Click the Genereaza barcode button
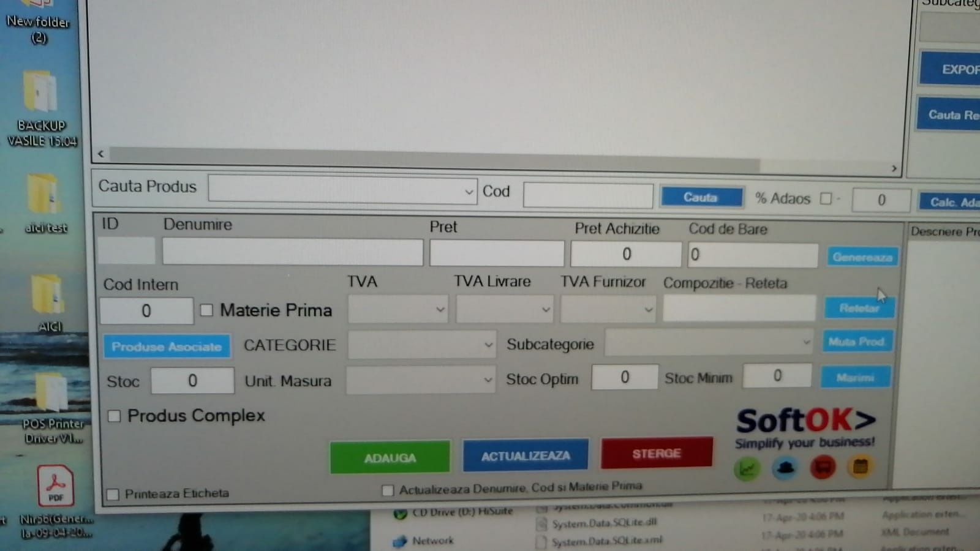Screen dimensions: 980x551 (862, 257)
